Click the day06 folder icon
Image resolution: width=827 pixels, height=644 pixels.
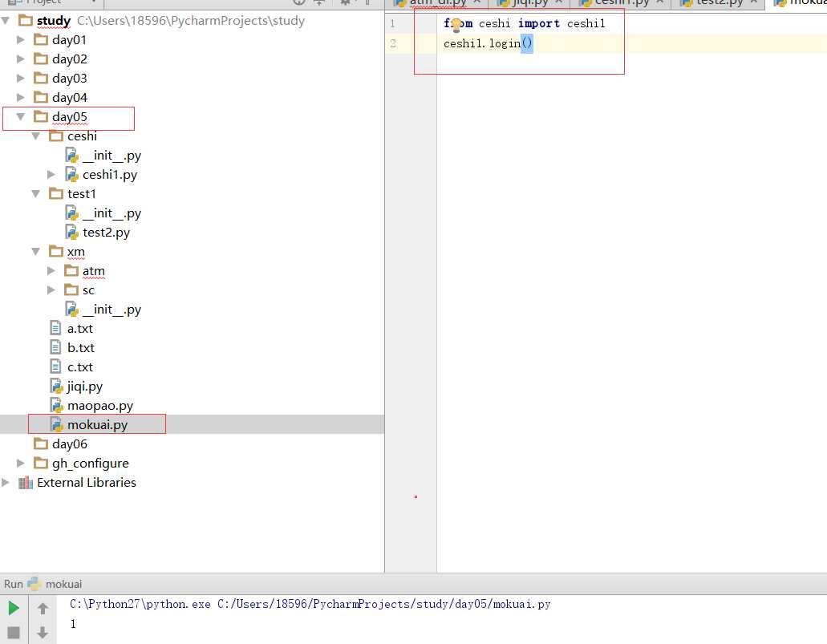tap(41, 444)
